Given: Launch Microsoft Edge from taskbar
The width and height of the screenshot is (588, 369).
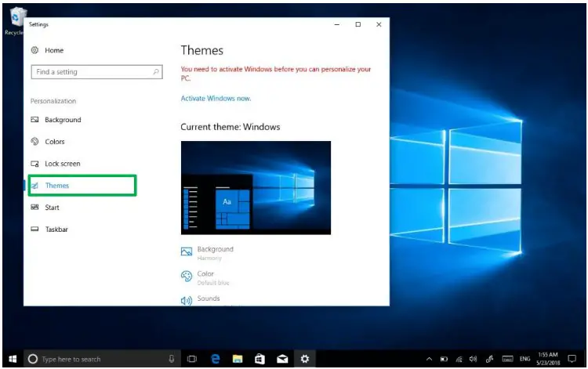Looking at the screenshot, I should click(216, 359).
